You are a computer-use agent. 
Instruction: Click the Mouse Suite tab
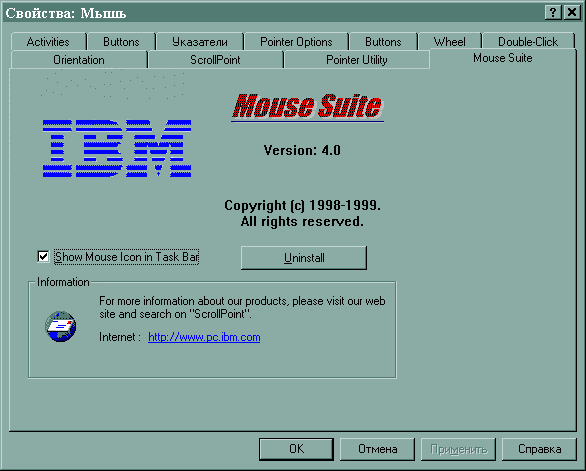(503, 58)
